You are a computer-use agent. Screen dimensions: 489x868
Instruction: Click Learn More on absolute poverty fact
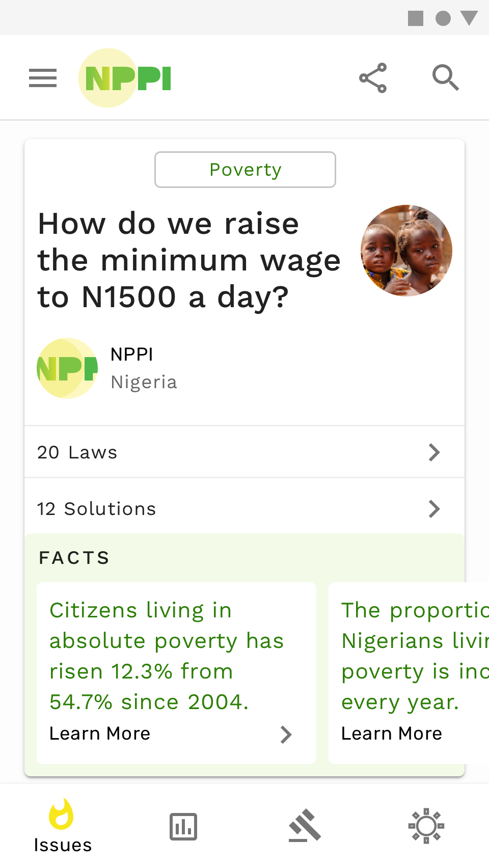click(x=100, y=734)
